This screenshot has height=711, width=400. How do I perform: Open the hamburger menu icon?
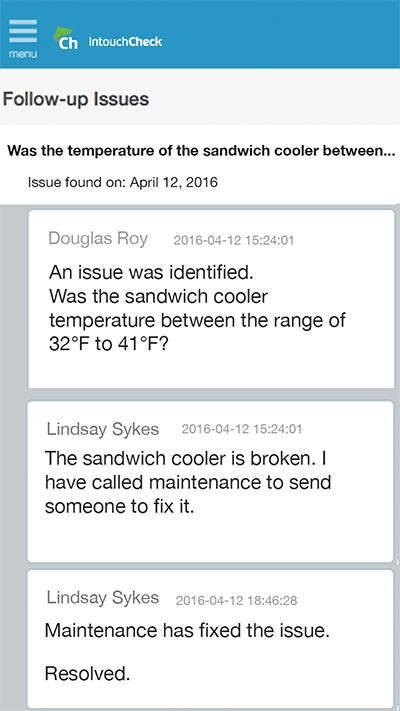tap(23, 31)
